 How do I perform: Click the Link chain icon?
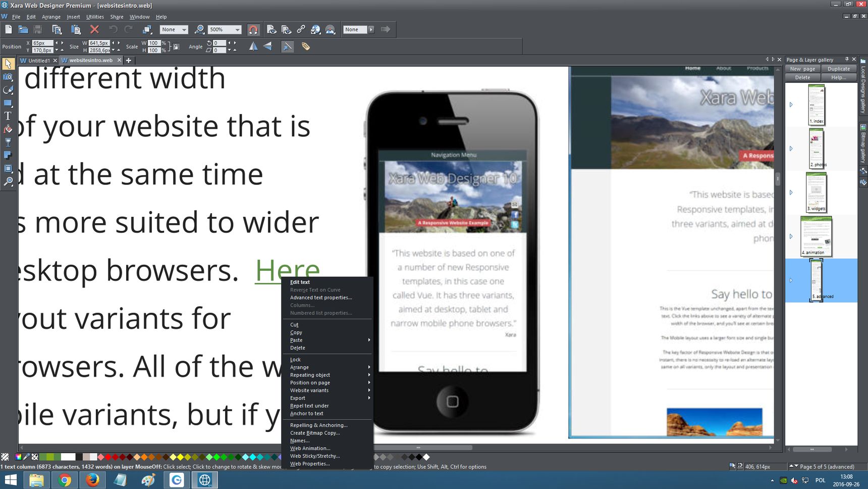301,29
